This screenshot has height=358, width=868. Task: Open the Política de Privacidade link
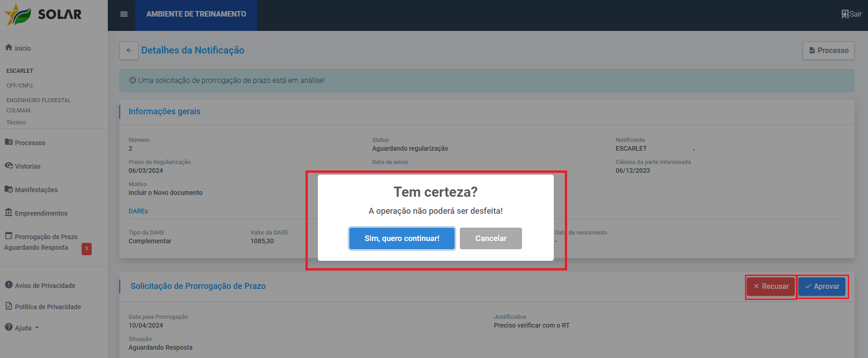coord(48,307)
